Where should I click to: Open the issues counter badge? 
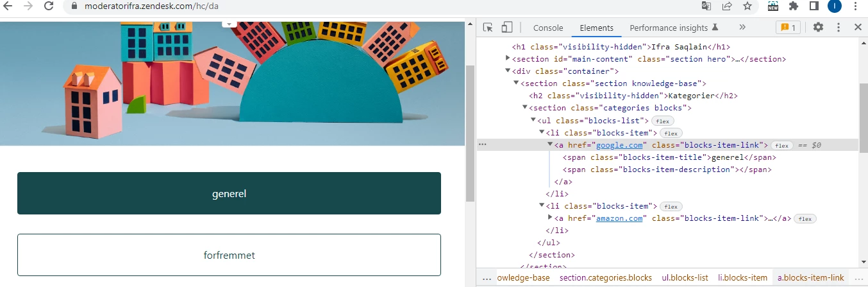coord(788,28)
